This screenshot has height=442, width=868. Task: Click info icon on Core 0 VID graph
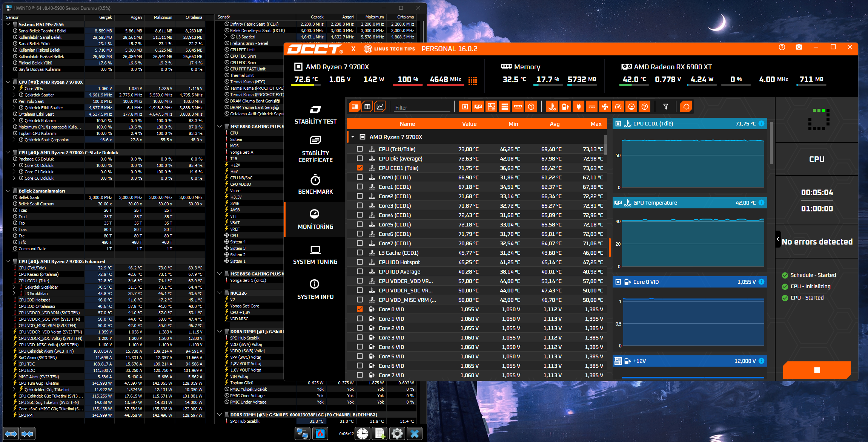click(x=762, y=282)
